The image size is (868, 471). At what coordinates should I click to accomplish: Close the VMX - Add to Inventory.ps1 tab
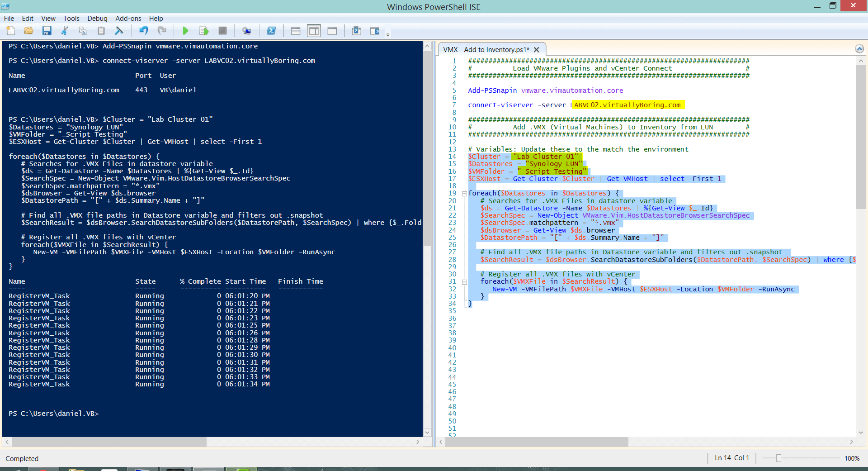click(537, 50)
